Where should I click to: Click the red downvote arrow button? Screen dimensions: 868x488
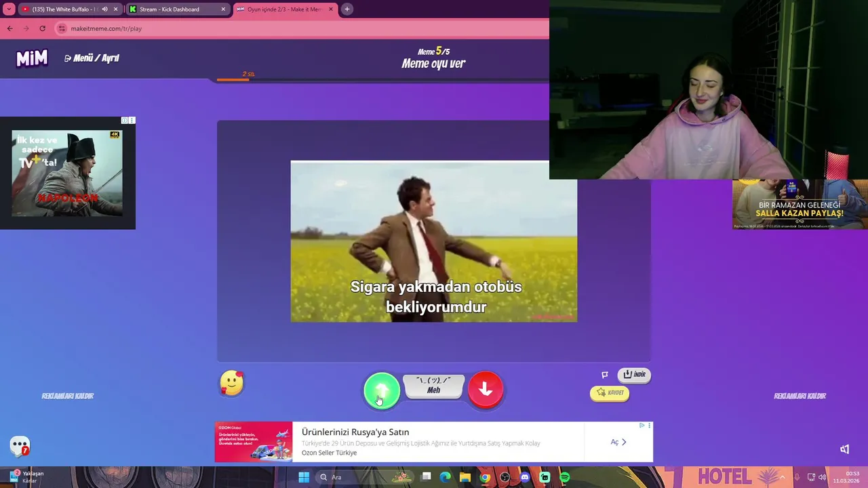(486, 389)
